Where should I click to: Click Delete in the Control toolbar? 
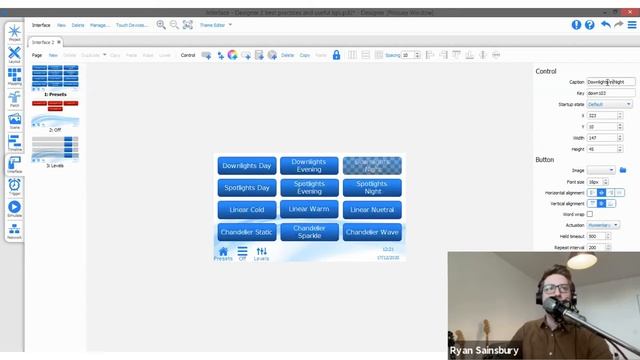[287, 55]
